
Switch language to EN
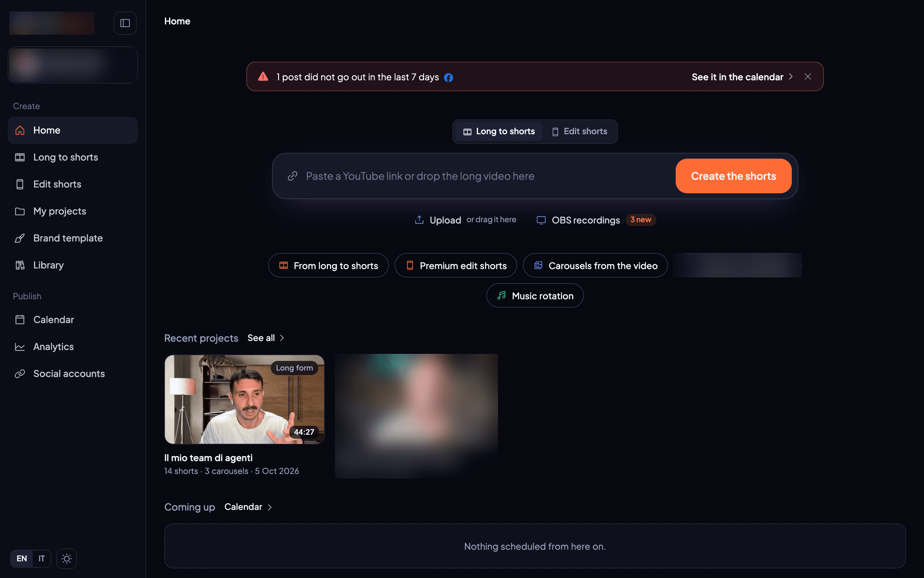(x=22, y=558)
